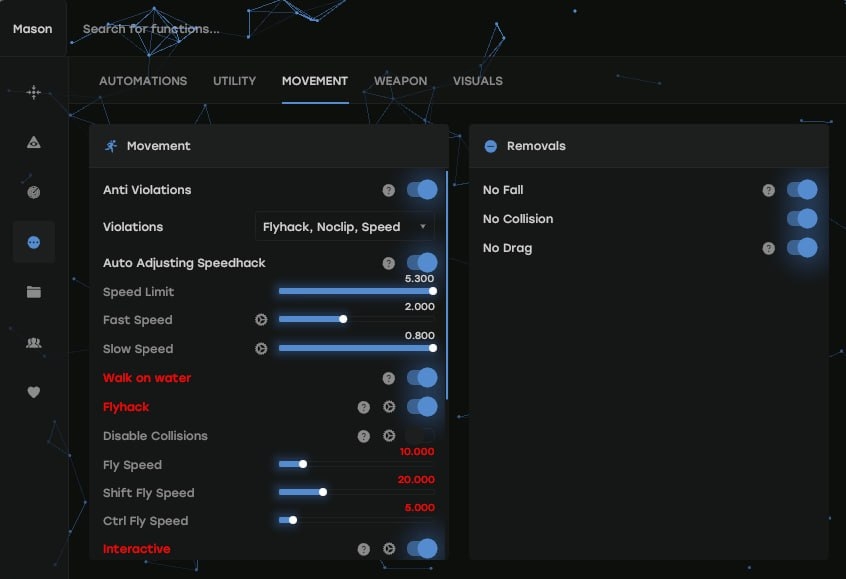Screen dimensions: 846x579
Task: Select the radar gauge sidebar icon
Action: click(33, 192)
